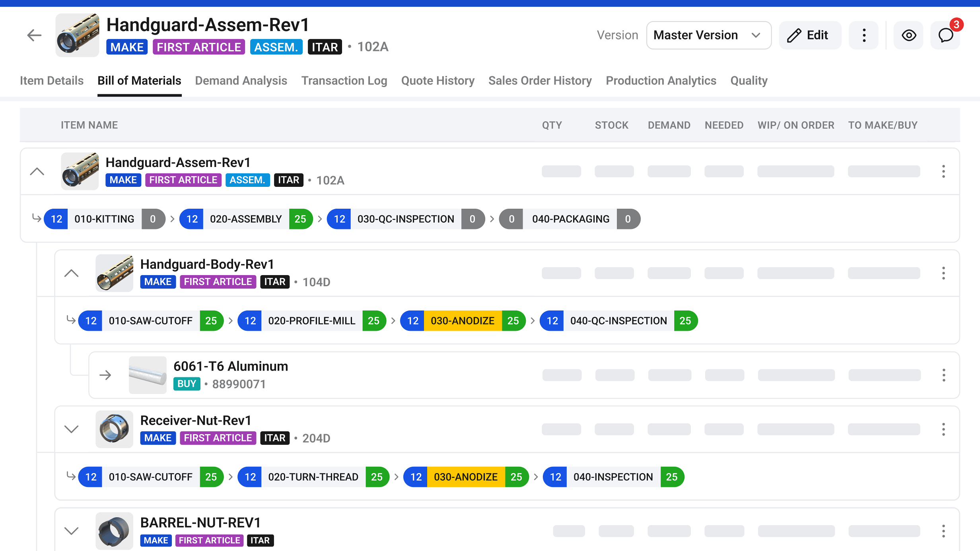Expand the Receiver-Nut-Rev1 row
Viewport: 980px width, 551px height.
pyautogui.click(x=72, y=429)
